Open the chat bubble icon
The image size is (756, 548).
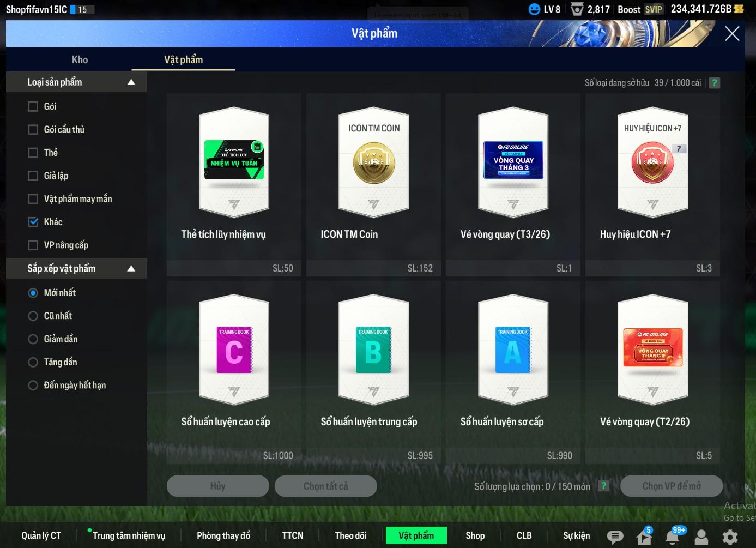[x=615, y=537]
